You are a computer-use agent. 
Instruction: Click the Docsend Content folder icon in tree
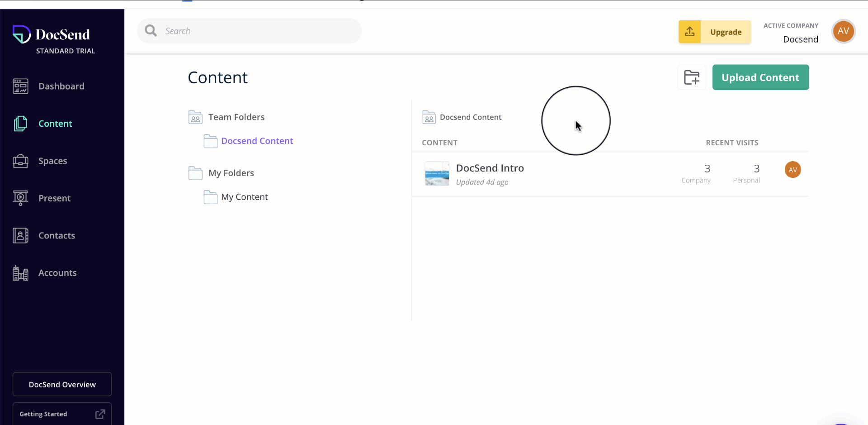(x=211, y=141)
